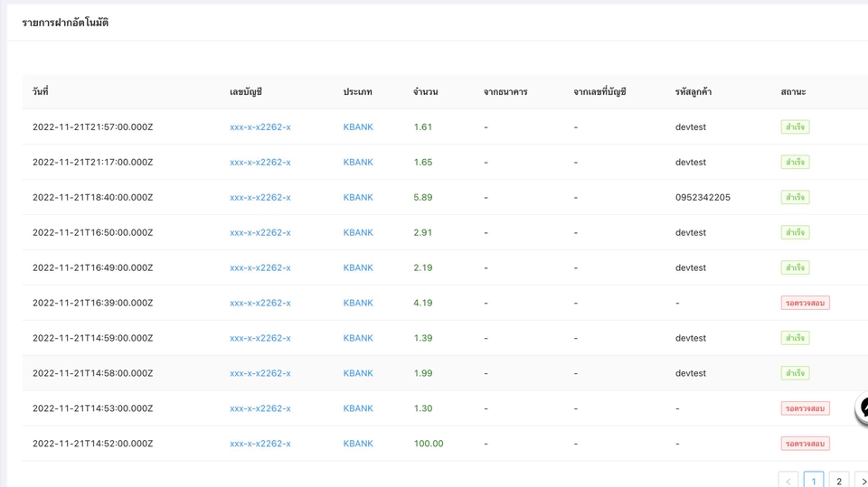The width and height of the screenshot is (868, 487).
Task: Click date 2022-11-21T14:52:00.000Z
Action: [x=92, y=444]
